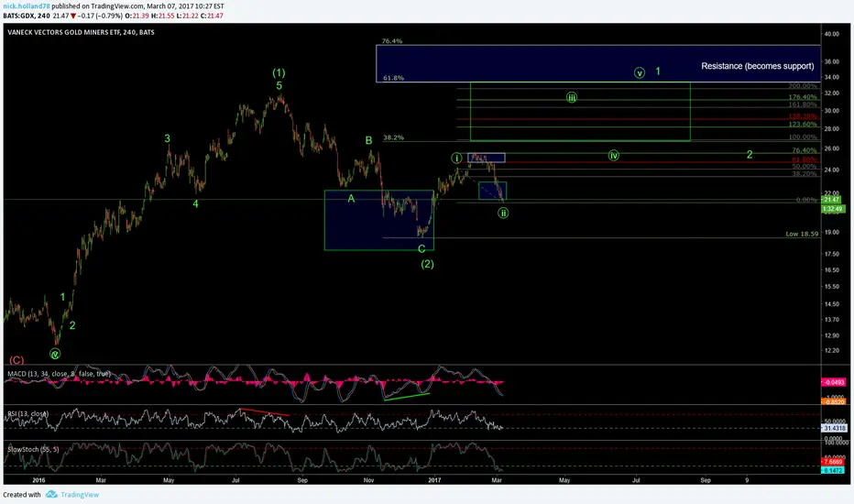
Task: Select the green (1) wave label at the peak
Action: coord(279,72)
